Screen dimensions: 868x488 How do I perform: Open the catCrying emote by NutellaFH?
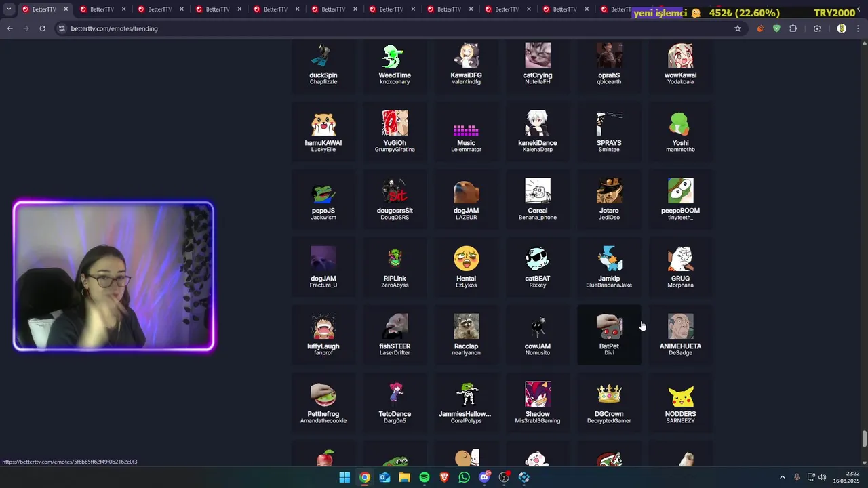(538, 64)
